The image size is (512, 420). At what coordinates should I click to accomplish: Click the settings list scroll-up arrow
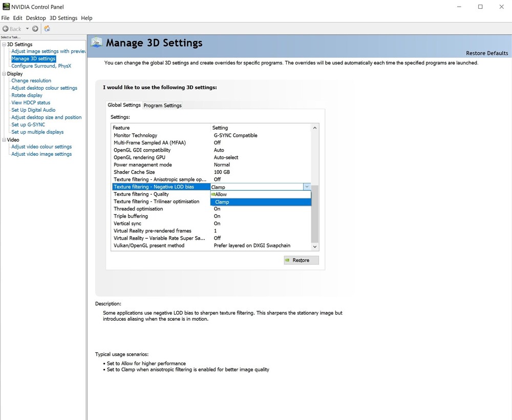tap(315, 128)
